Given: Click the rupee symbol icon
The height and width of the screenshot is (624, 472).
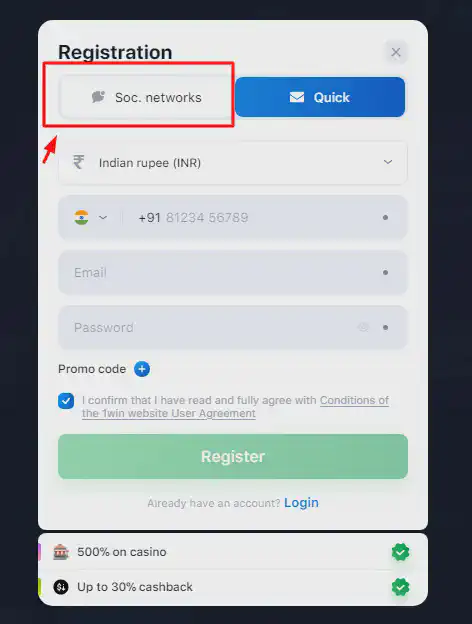Looking at the screenshot, I should [x=78, y=162].
